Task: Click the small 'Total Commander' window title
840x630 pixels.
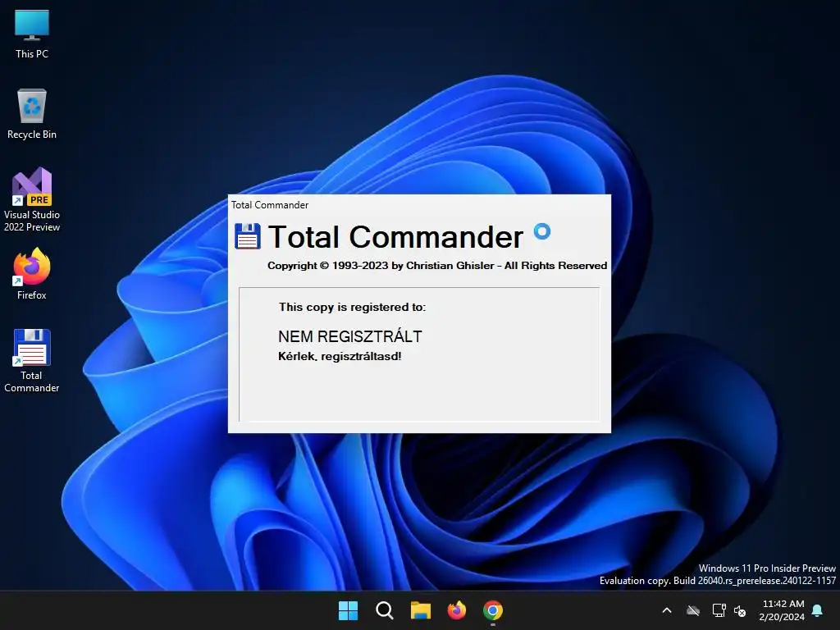Action: (269, 204)
